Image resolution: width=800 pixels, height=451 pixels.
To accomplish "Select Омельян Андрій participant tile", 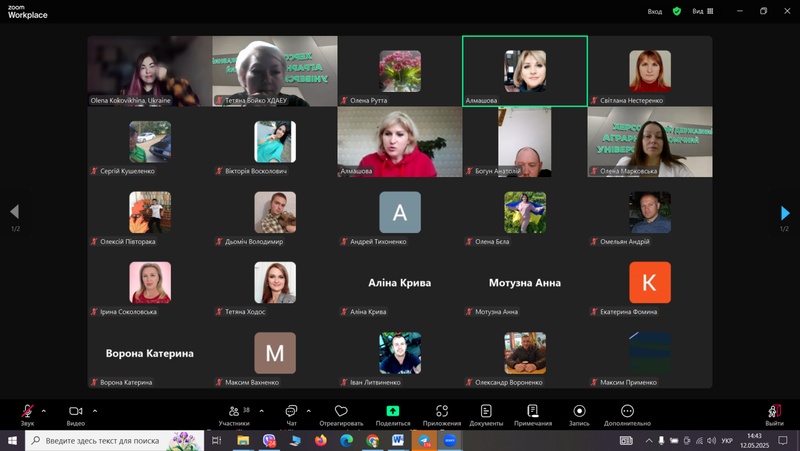I will pyautogui.click(x=650, y=212).
